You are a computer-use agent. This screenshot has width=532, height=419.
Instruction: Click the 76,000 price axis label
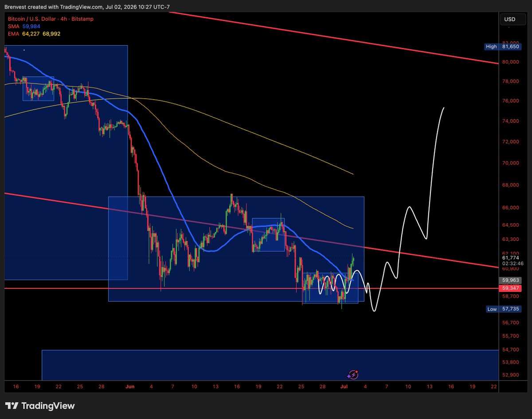click(x=511, y=101)
